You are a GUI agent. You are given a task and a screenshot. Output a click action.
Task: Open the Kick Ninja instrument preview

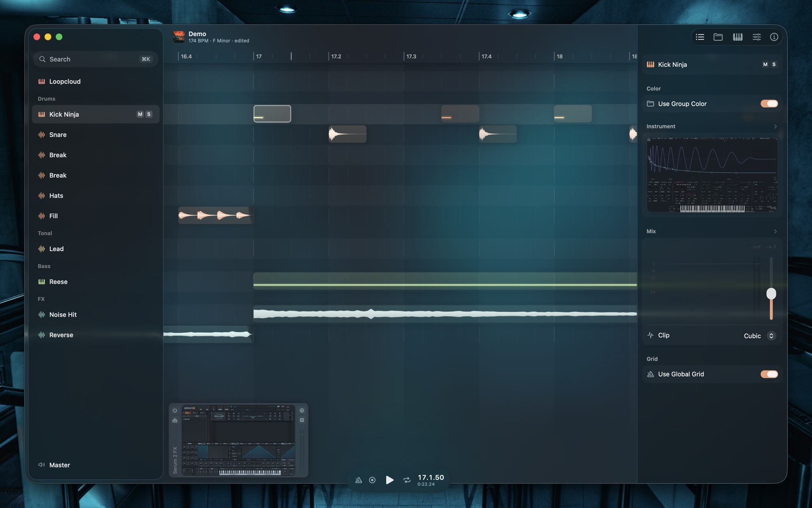point(712,175)
